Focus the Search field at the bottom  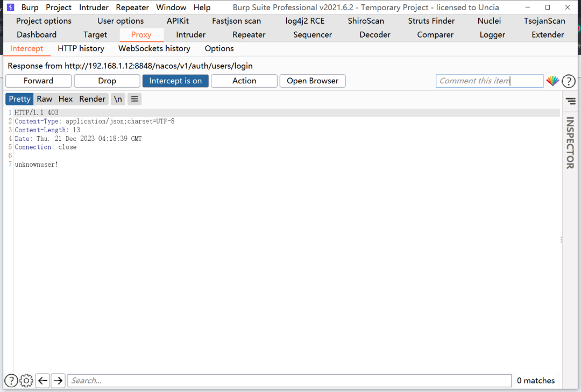click(x=289, y=381)
